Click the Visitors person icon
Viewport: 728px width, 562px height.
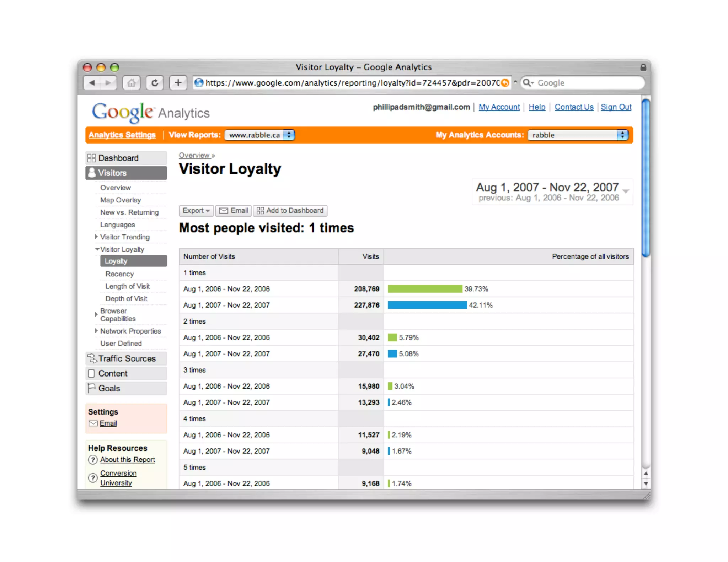coord(92,173)
